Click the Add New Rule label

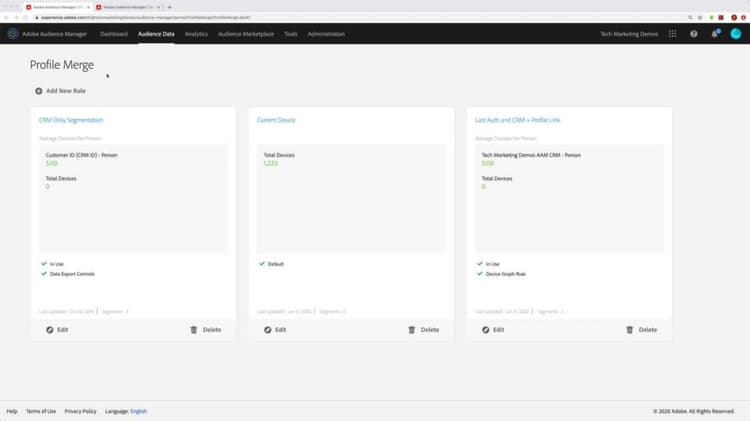66,91
